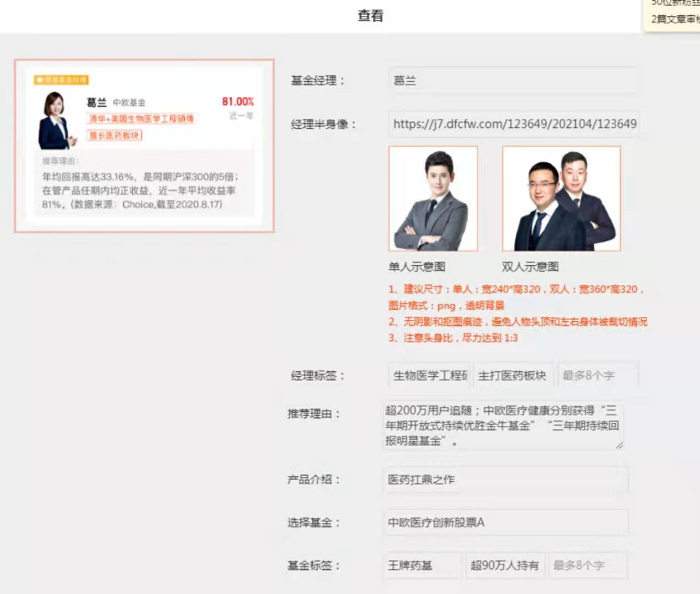Click the empty third 经理标签 field

[598, 375]
